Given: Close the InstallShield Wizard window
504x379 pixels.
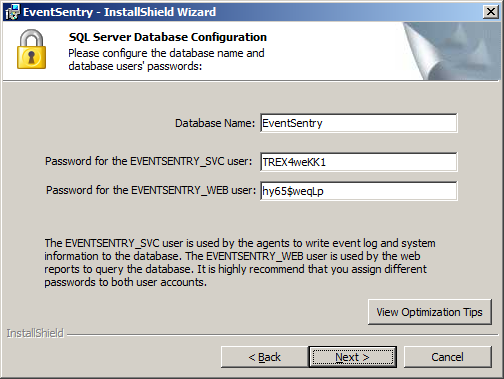Looking at the screenshot, I should click(491, 12).
